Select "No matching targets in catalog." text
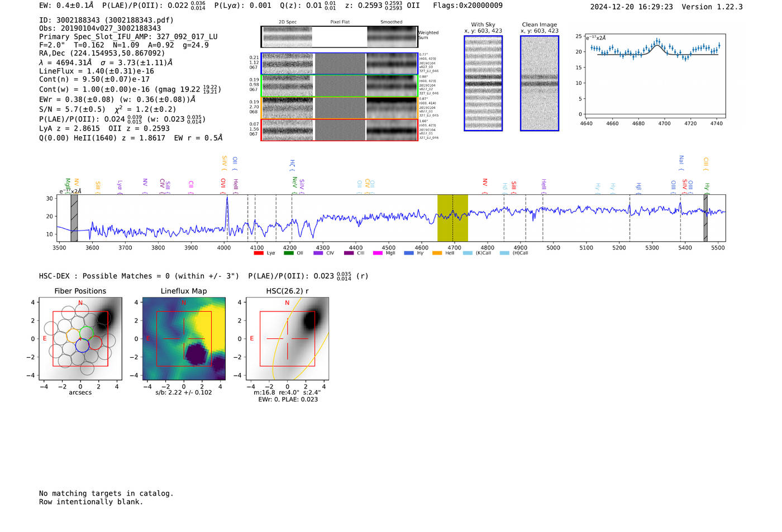This screenshot has width=782, height=532. pyautogui.click(x=106, y=493)
